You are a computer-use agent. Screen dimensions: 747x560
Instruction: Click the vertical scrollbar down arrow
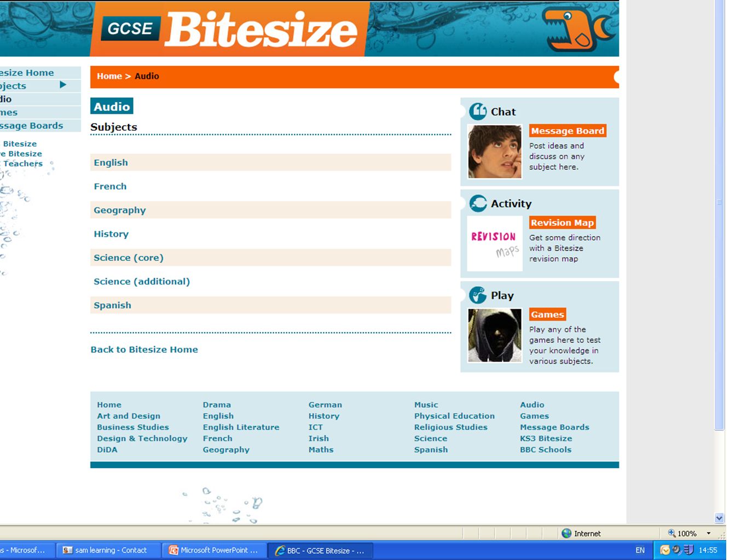[x=720, y=518]
